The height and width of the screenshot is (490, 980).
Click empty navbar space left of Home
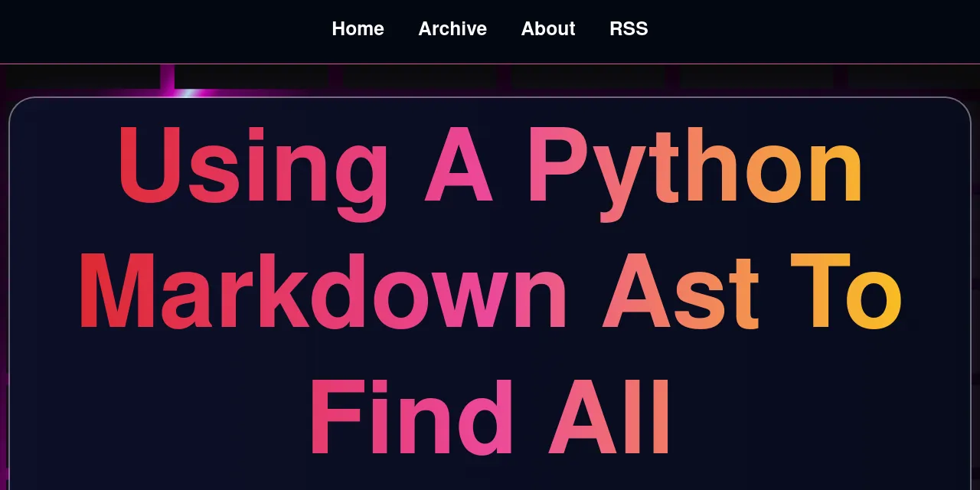coord(153,31)
